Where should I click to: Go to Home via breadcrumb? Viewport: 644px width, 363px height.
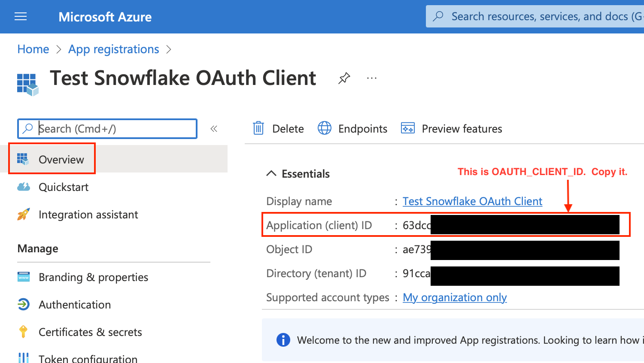click(33, 49)
